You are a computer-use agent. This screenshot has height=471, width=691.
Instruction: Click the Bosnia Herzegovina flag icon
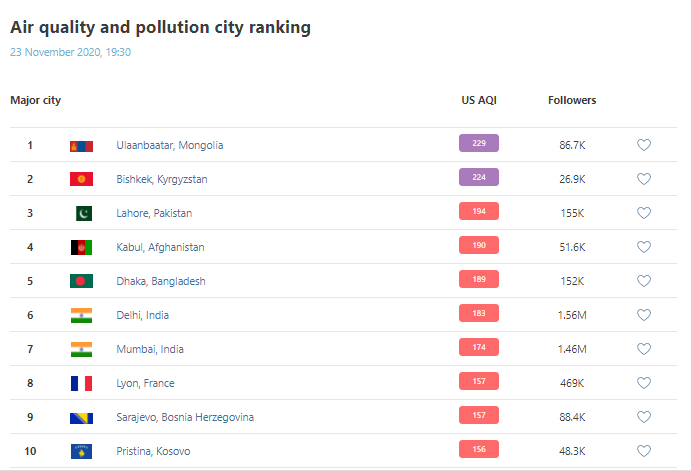(x=81, y=418)
